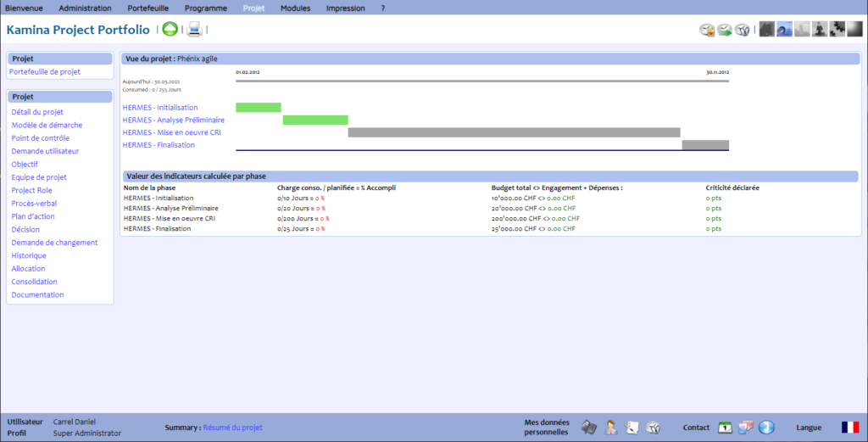
Task: Open the Modules menu
Action: tap(295, 8)
